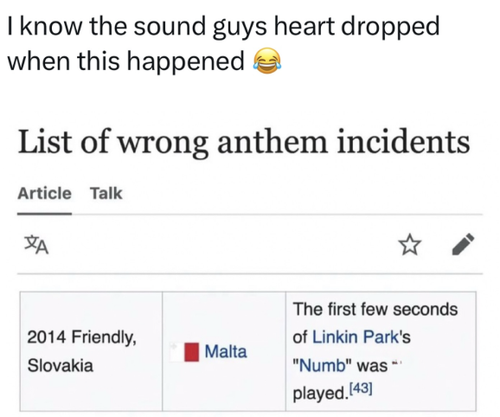Open the Malta link
The image size is (500, 417).
click(226, 351)
